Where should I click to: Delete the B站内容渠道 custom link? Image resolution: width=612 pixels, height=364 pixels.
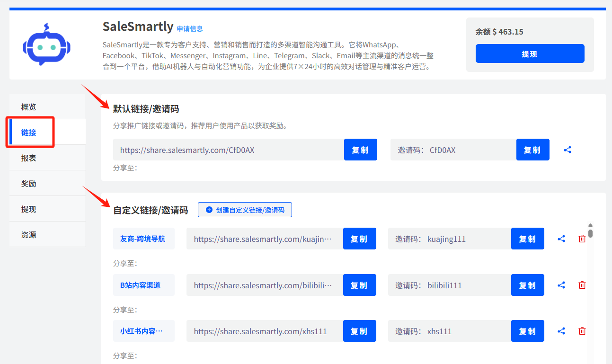click(x=582, y=285)
